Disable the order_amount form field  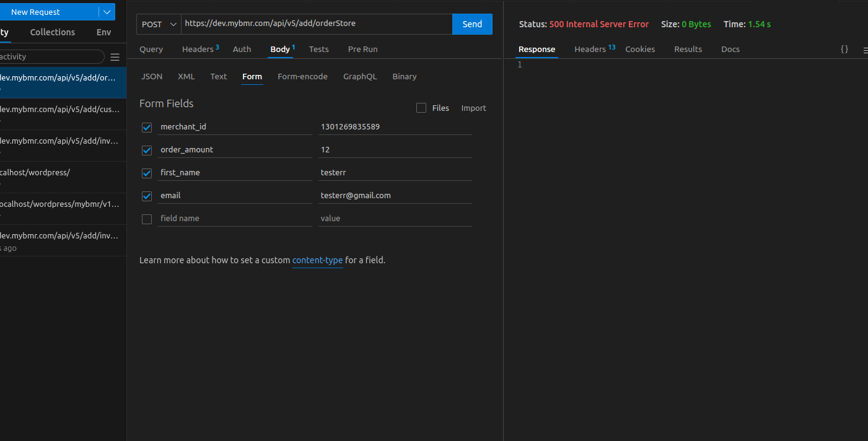tap(147, 150)
